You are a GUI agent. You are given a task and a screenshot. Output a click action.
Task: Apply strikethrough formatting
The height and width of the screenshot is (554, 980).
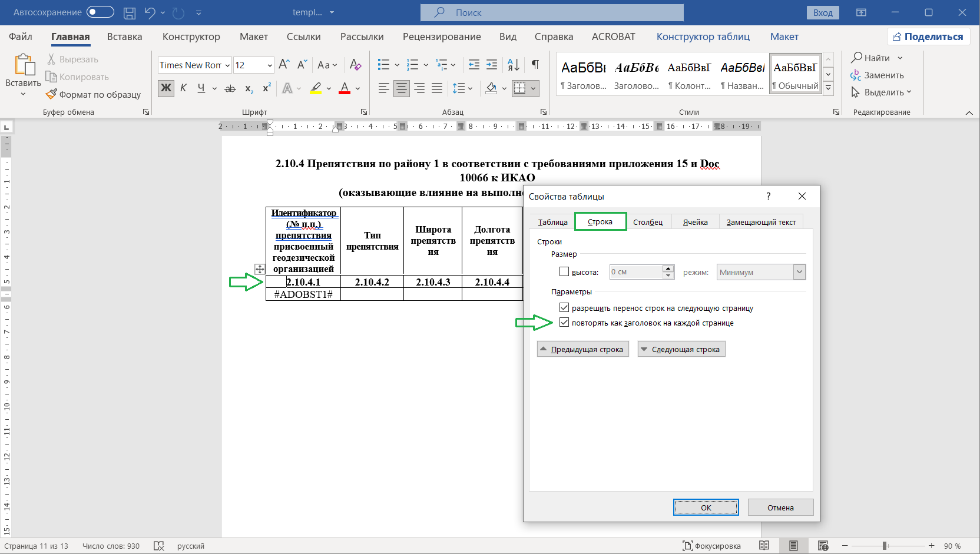point(230,88)
